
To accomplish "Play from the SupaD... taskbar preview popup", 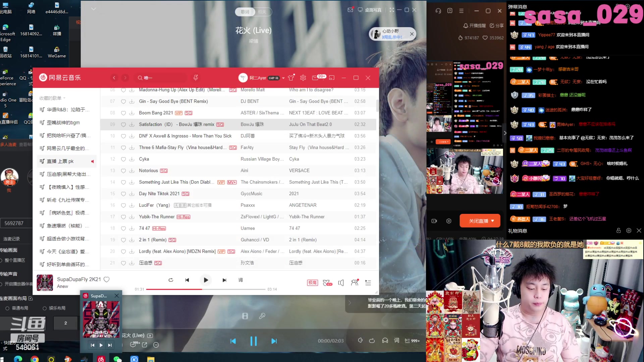I will tap(101, 345).
